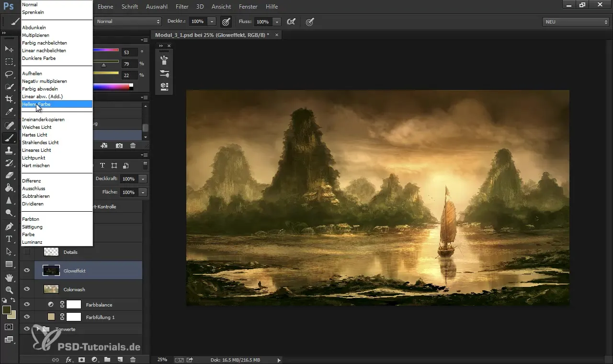This screenshot has width=613, height=364.
Task: Open the brush mode Normal dropdown
Action: pos(128,22)
